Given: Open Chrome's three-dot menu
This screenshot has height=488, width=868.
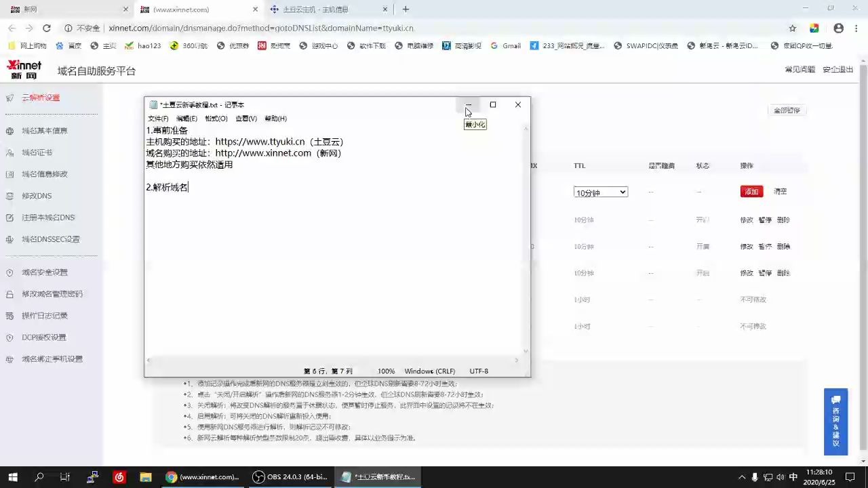Looking at the screenshot, I should coord(857,28).
